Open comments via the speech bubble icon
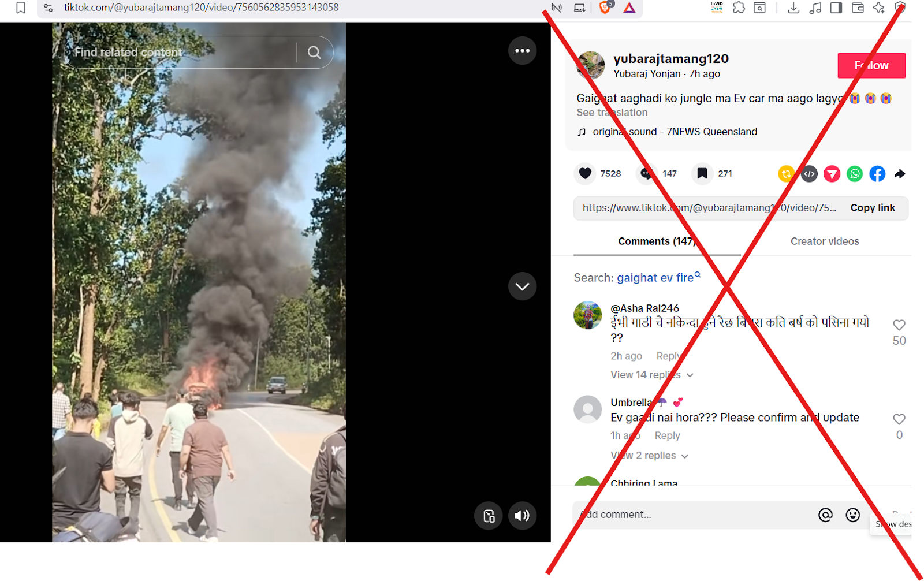The width and height of the screenshot is (924, 581). coord(646,173)
